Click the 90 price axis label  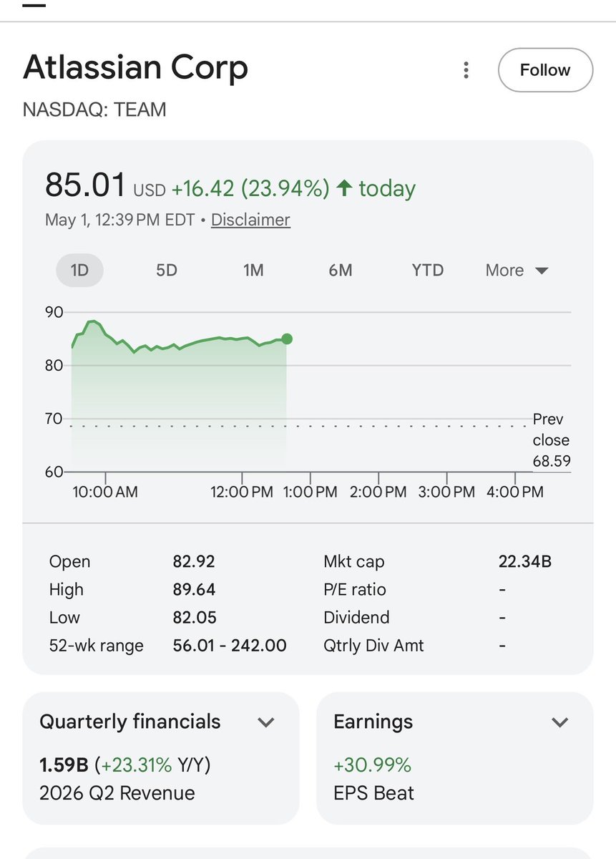[54, 312]
